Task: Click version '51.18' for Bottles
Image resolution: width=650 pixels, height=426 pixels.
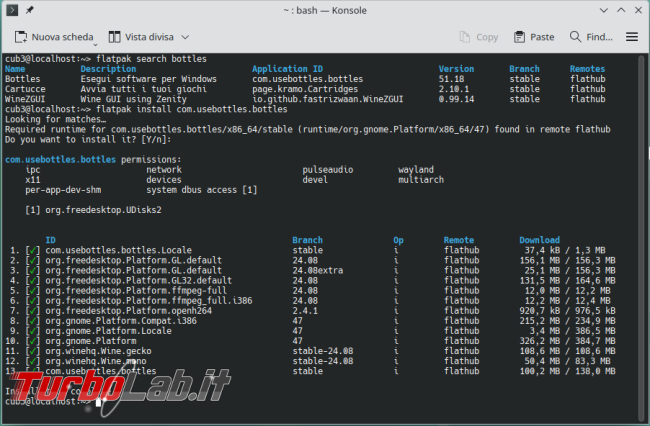Action: pos(451,79)
